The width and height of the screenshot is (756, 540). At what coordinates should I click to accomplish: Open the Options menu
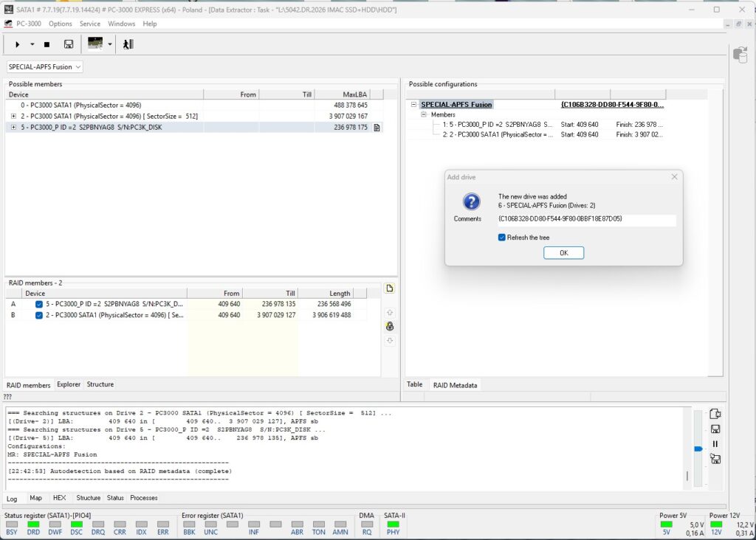point(61,24)
